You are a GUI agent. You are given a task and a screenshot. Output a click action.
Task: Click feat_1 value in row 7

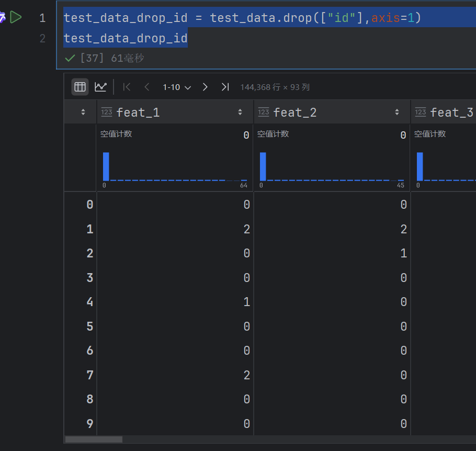pyautogui.click(x=246, y=375)
